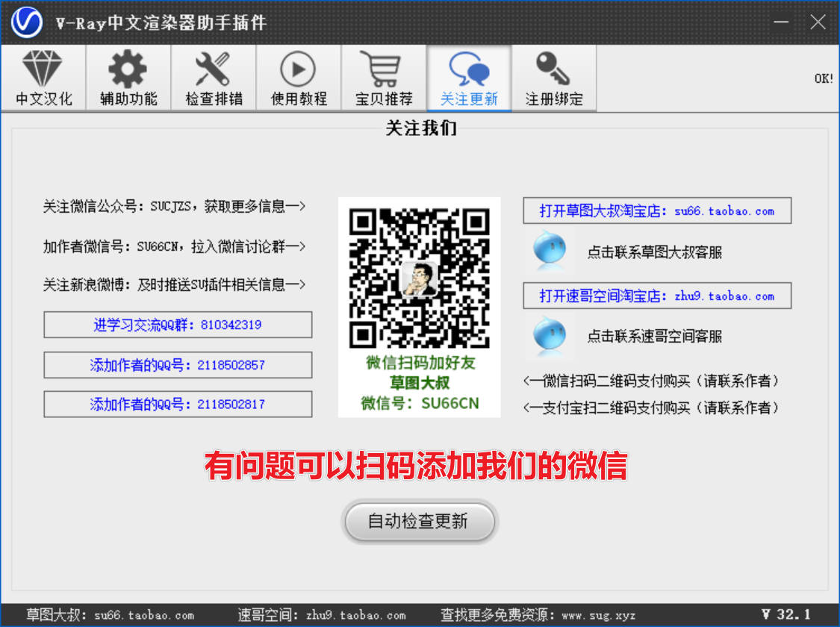The width and height of the screenshot is (840, 627).
Task: Close the V-Ray helper window
Action: 818,22
